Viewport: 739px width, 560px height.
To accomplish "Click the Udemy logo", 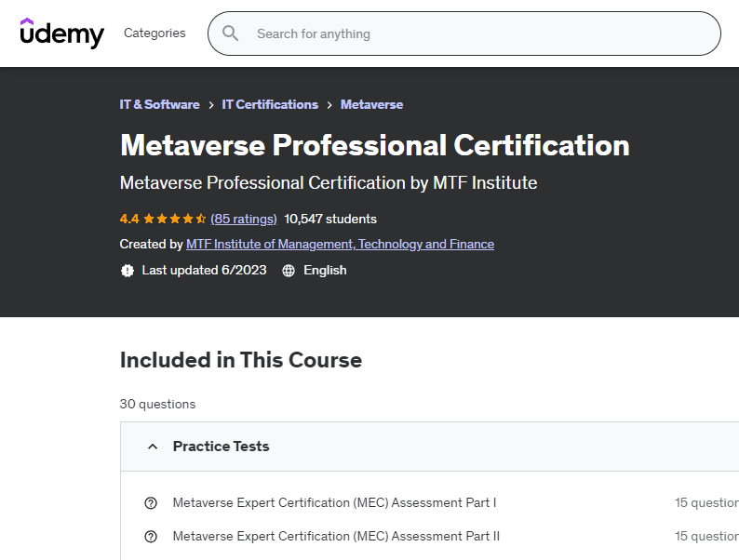I will [x=62, y=33].
